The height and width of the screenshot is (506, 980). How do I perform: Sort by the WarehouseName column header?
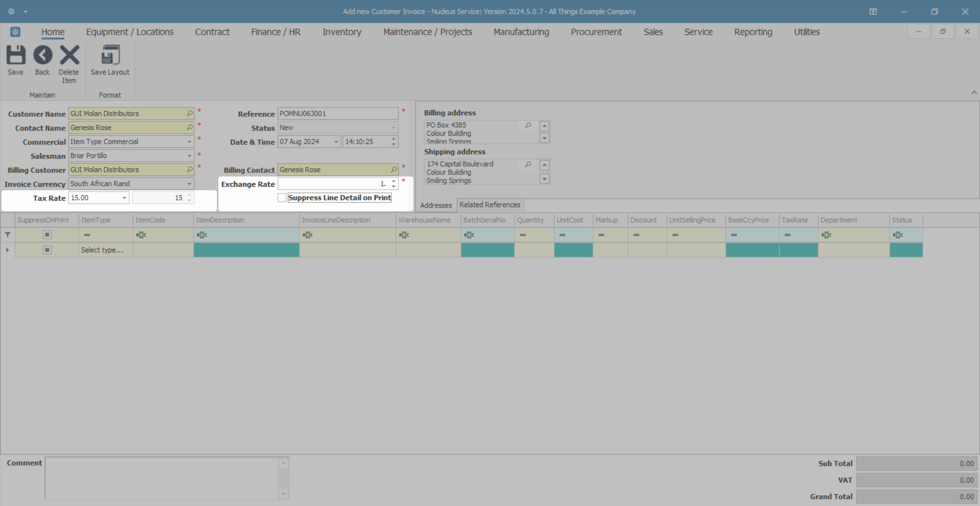pyautogui.click(x=428, y=220)
